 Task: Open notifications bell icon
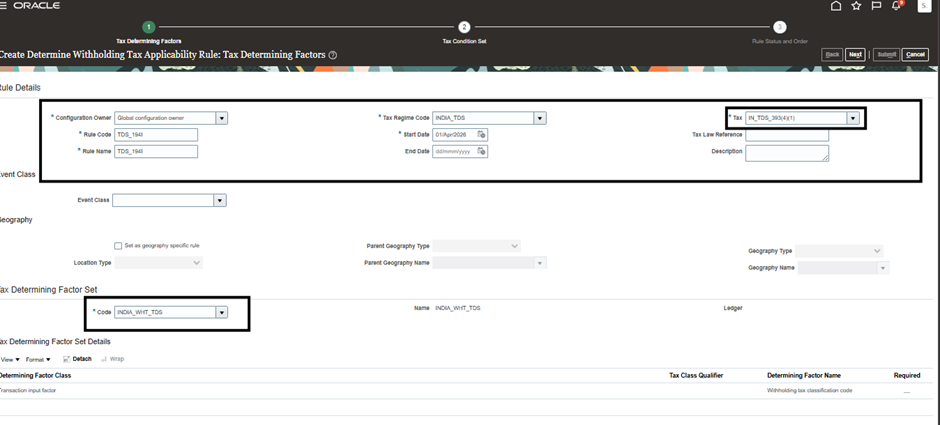tap(896, 5)
